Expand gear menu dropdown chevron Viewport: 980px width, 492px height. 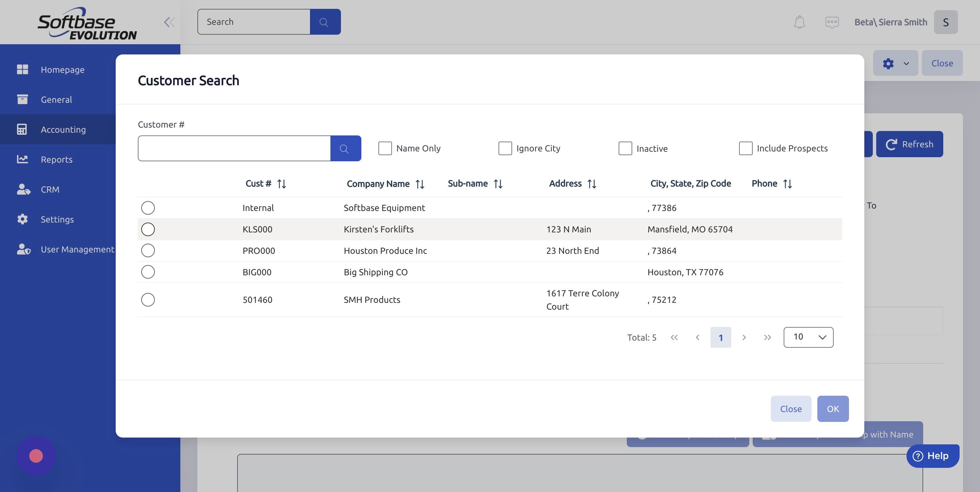[x=906, y=64]
